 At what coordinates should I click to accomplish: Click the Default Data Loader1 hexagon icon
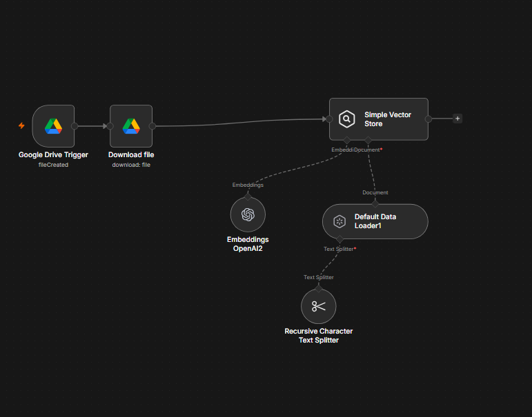click(x=339, y=221)
